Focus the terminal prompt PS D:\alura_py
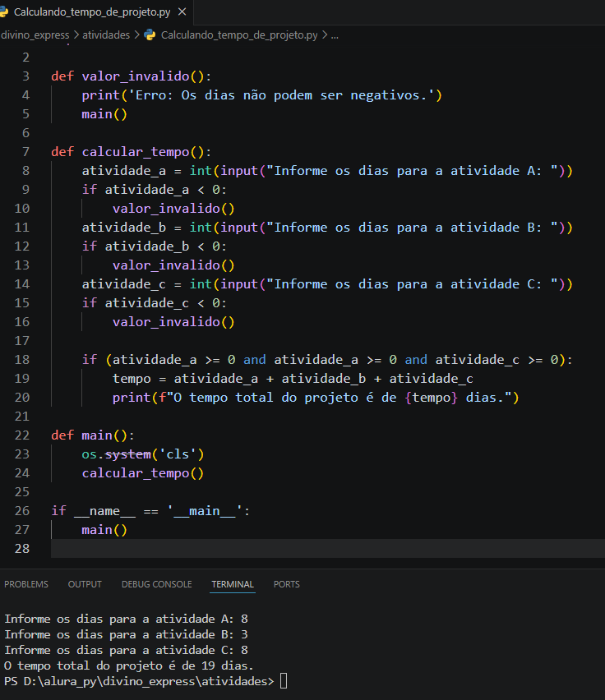 click(139, 681)
